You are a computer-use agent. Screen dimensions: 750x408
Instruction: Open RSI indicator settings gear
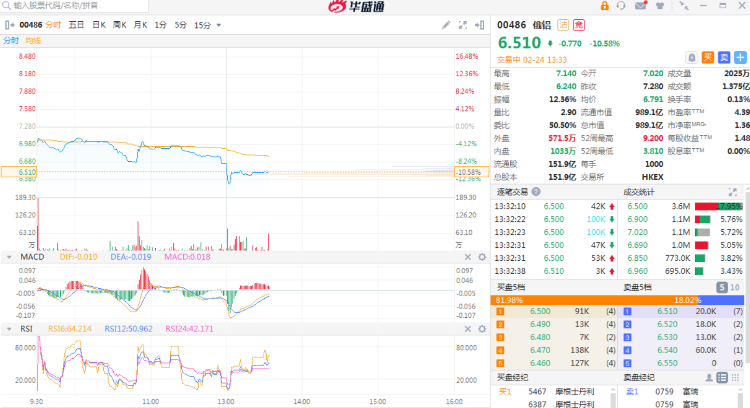pos(482,329)
